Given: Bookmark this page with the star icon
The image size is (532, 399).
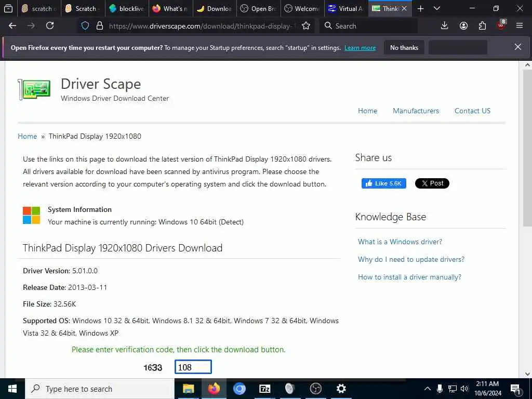Looking at the screenshot, I should coord(305,26).
